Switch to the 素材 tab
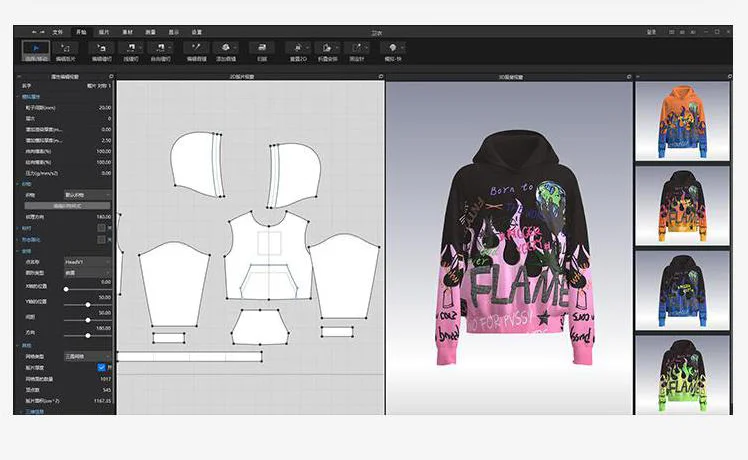This screenshot has height=460, width=748. pos(126,32)
